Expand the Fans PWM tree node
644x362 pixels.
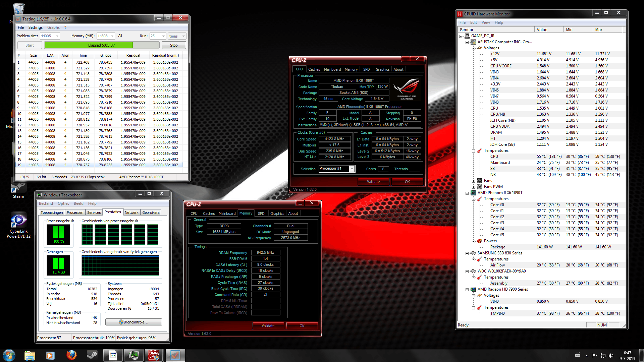click(473, 187)
